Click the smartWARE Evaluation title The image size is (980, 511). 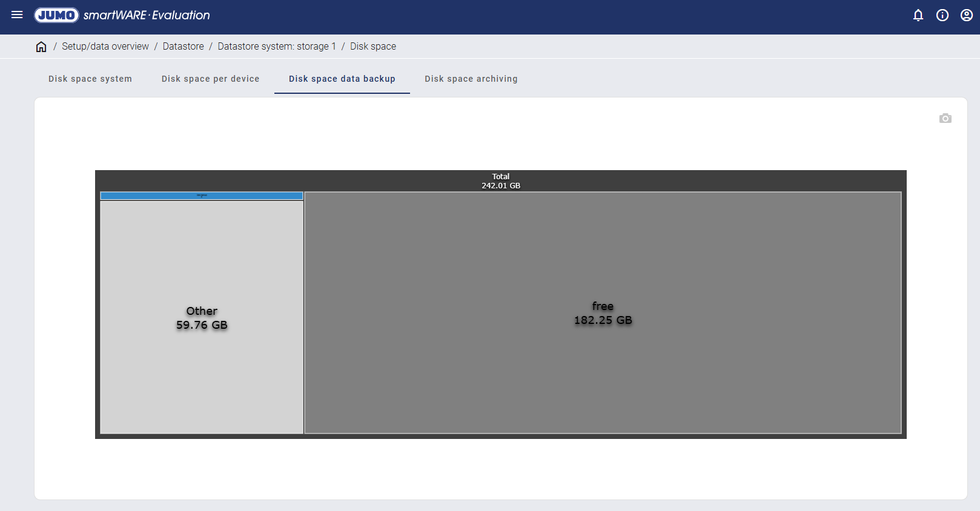coord(147,15)
